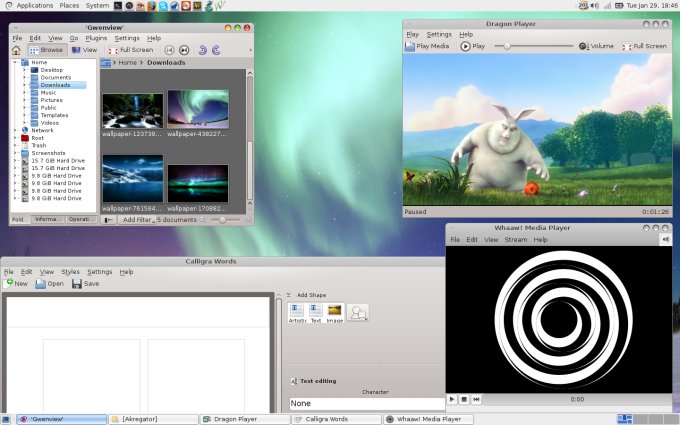This screenshot has width=680, height=425.
Task: Click the seek slider in Dragon Player
Action: (533, 46)
